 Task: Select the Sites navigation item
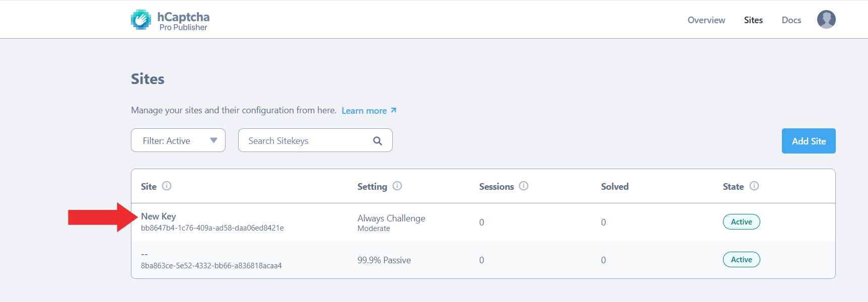point(753,20)
